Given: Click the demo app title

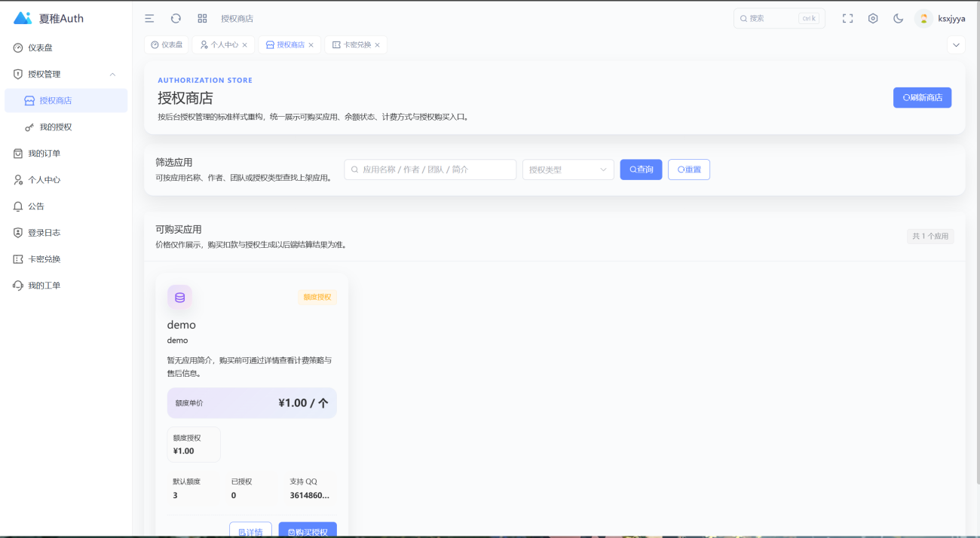Looking at the screenshot, I should coord(181,325).
